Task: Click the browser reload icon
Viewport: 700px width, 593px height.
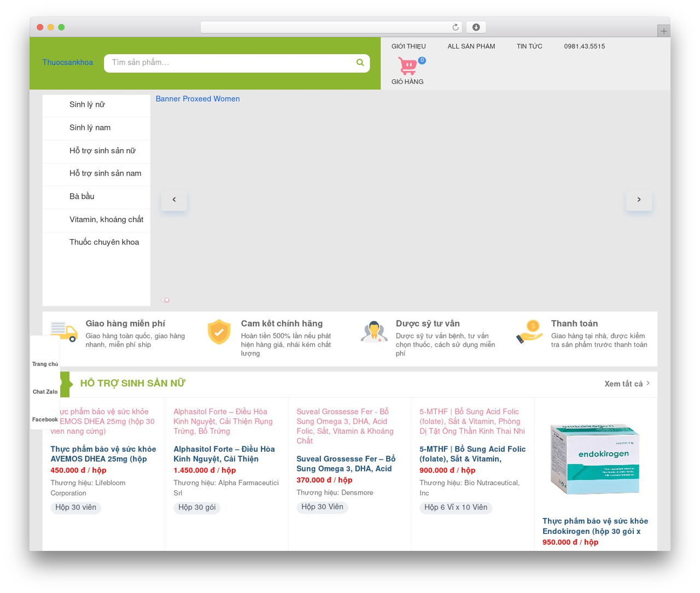Action: point(456,27)
